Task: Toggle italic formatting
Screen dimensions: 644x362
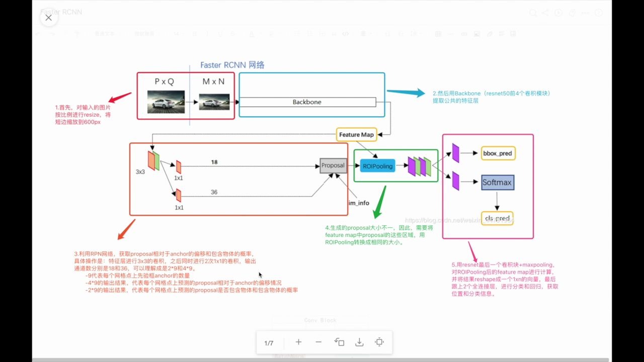Action: [x=207, y=34]
